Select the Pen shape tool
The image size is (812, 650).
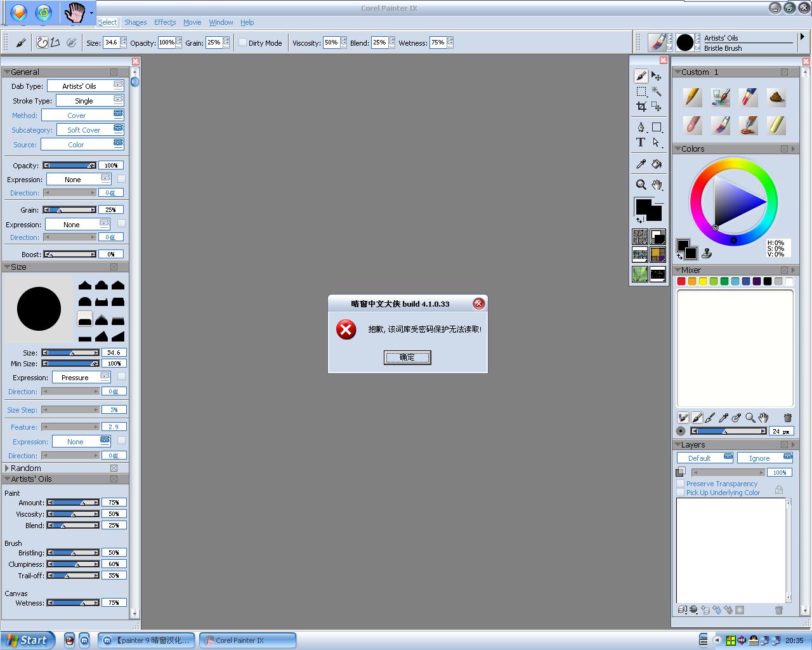point(641,127)
